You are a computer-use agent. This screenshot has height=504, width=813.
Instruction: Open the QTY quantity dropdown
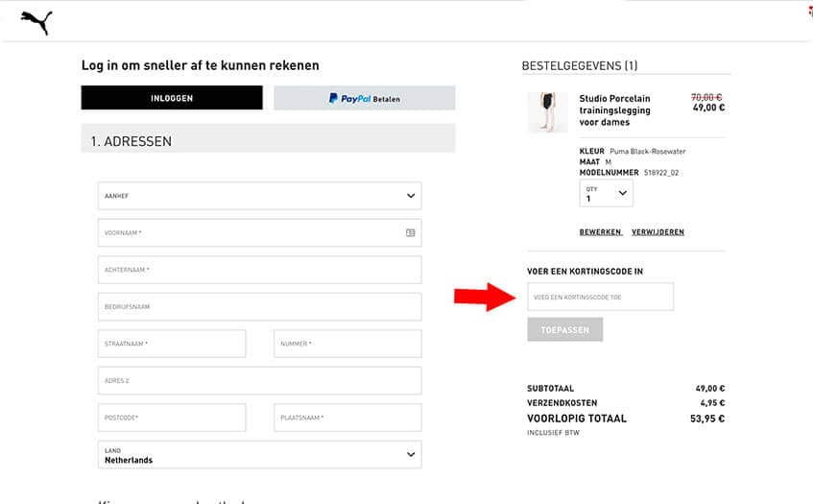pos(606,193)
